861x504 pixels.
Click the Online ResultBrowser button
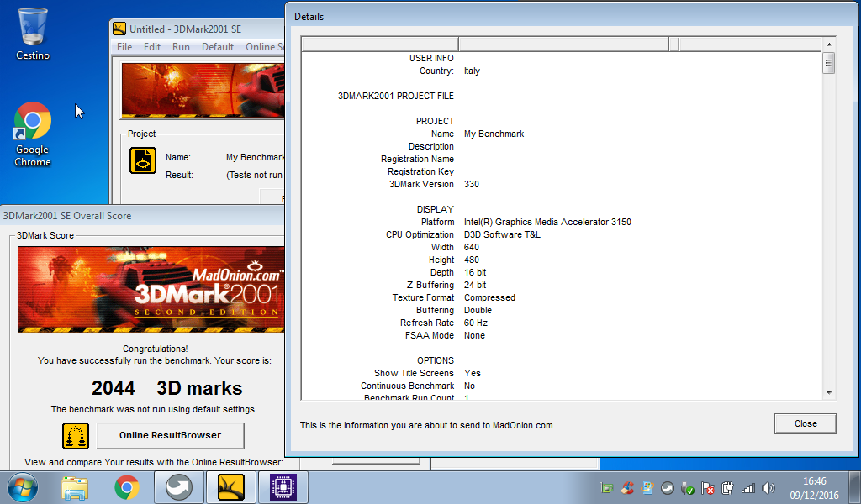[x=170, y=435]
